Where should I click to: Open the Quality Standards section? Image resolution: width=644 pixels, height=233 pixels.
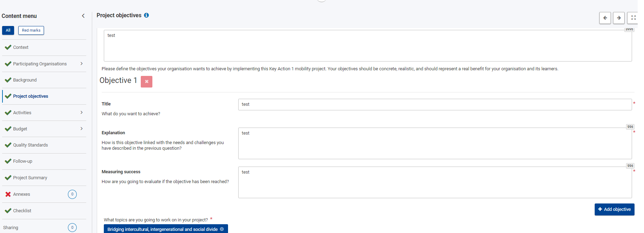point(30,145)
